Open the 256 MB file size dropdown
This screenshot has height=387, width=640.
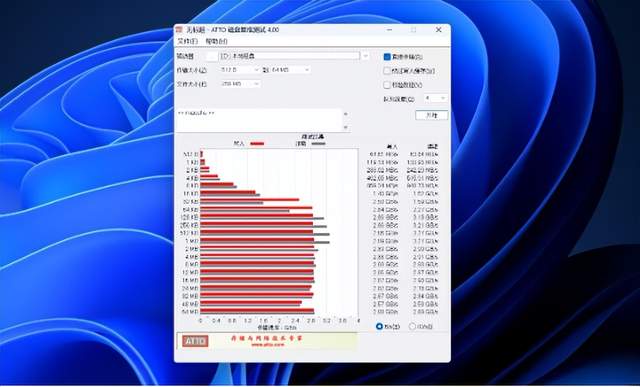coord(240,84)
